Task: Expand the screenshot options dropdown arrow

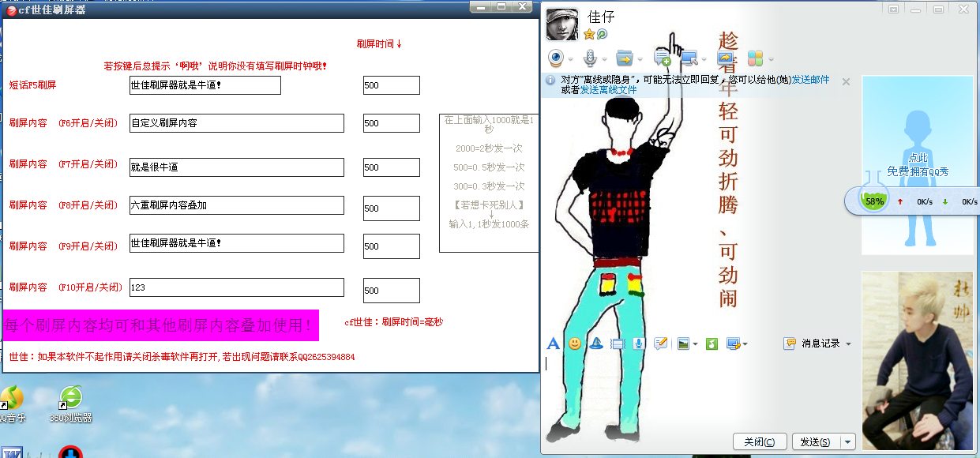Action: pyautogui.click(x=745, y=344)
